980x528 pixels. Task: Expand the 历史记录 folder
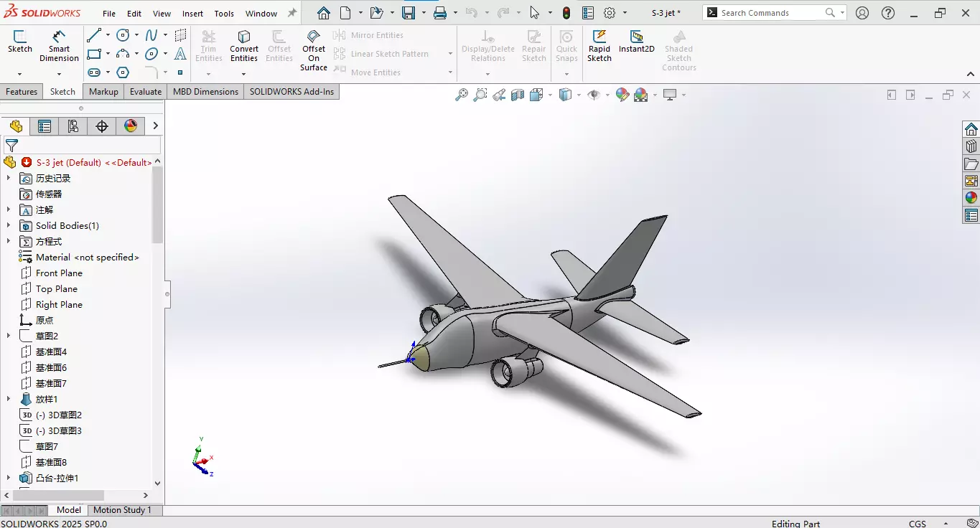[9, 178]
